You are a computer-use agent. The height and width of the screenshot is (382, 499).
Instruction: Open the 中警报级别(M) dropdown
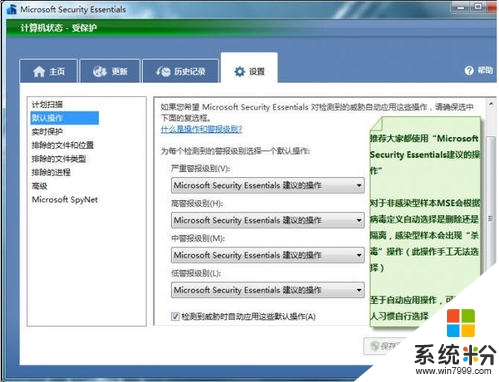[268, 255]
